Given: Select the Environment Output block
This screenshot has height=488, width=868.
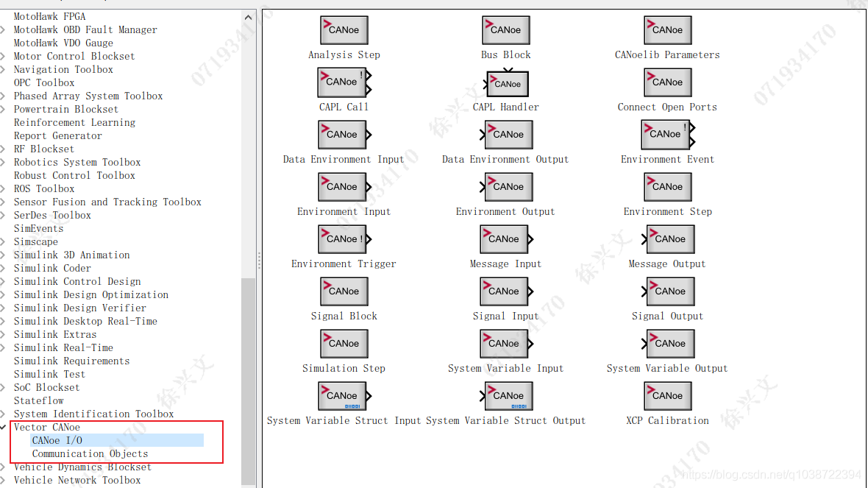Looking at the screenshot, I should (x=507, y=187).
